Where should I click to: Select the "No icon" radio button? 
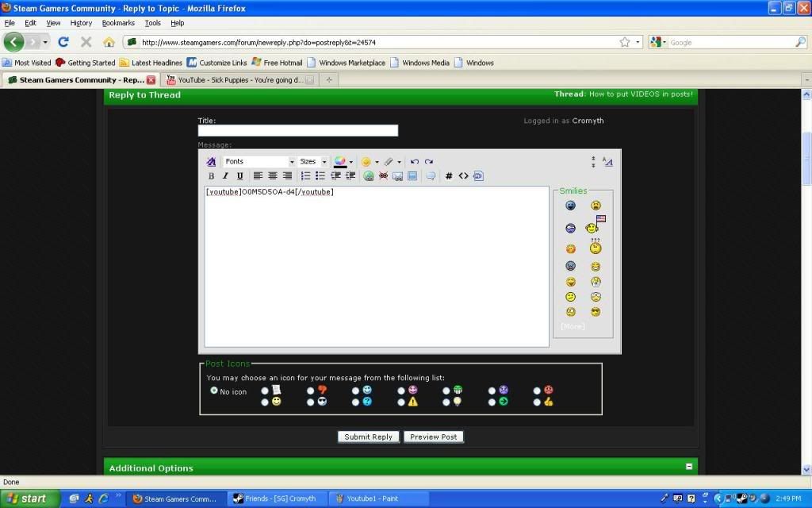pyautogui.click(x=214, y=391)
